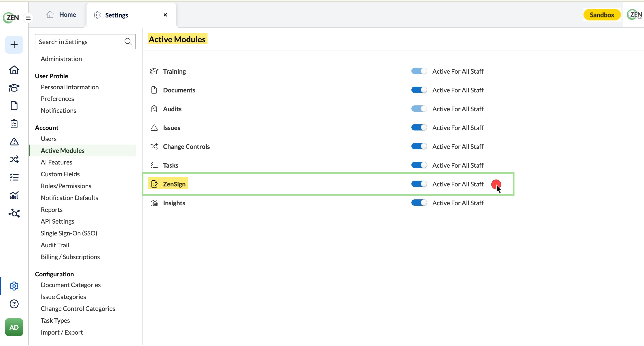Toggle the Audits module switch
This screenshot has width=644, height=346.
pyautogui.click(x=419, y=109)
